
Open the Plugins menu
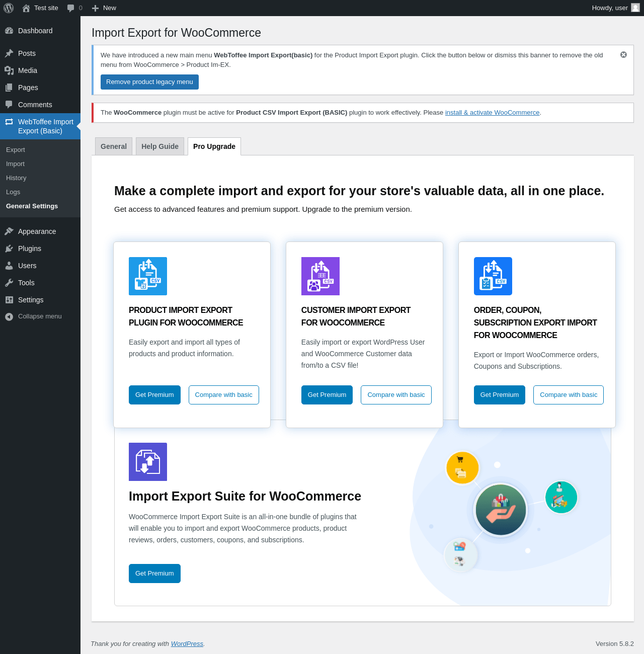[40, 249]
